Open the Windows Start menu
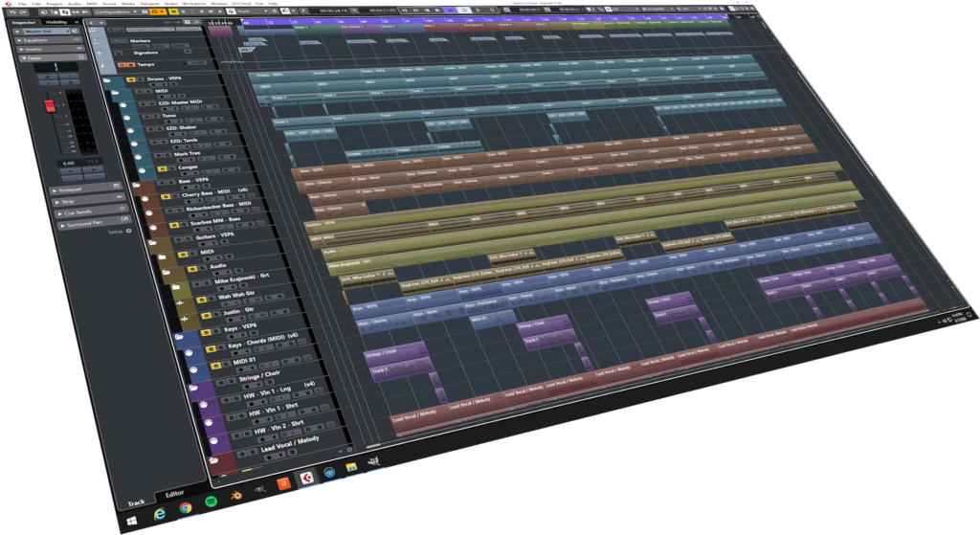Screen dimensions: 980x535 132,521
